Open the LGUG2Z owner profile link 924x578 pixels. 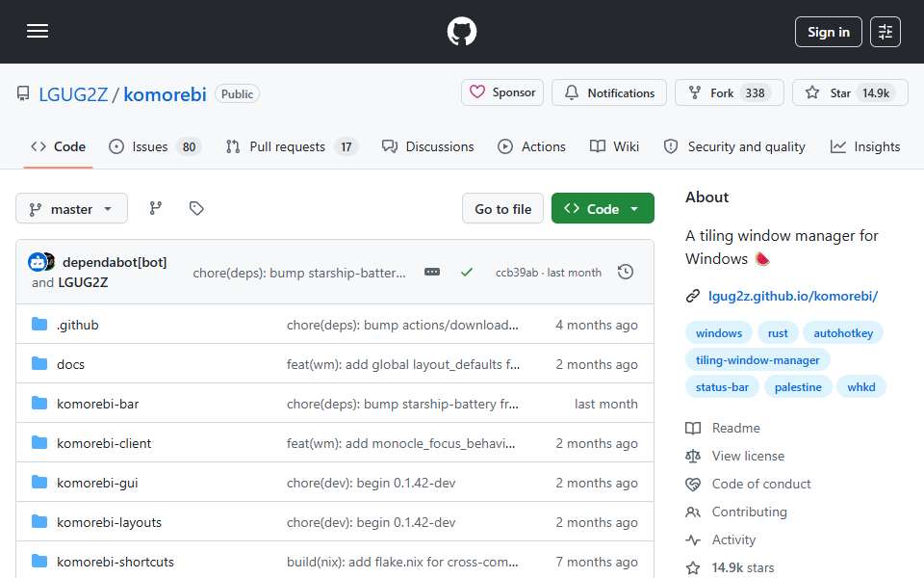(73, 94)
